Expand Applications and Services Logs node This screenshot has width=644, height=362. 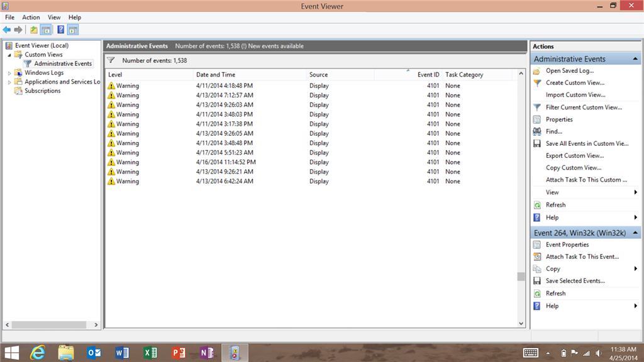pyautogui.click(x=9, y=82)
